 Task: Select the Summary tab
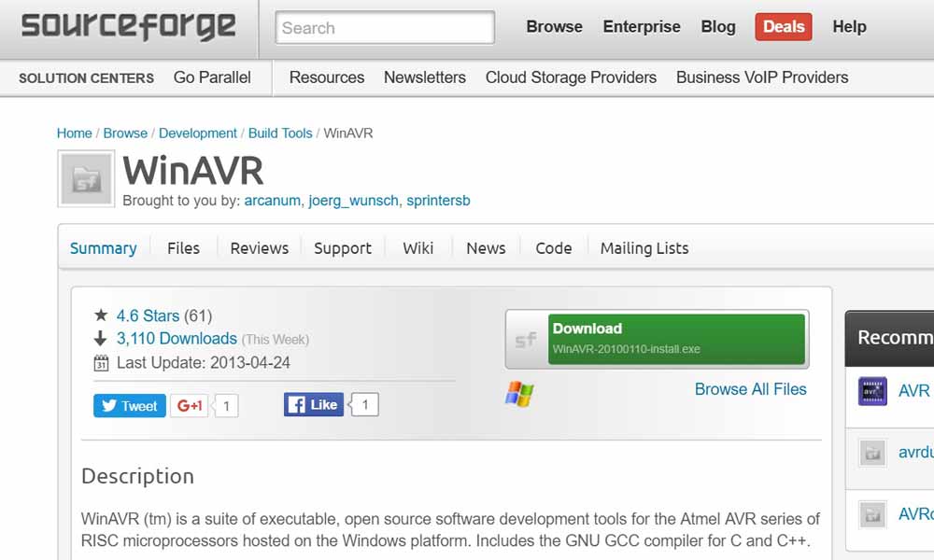103,248
